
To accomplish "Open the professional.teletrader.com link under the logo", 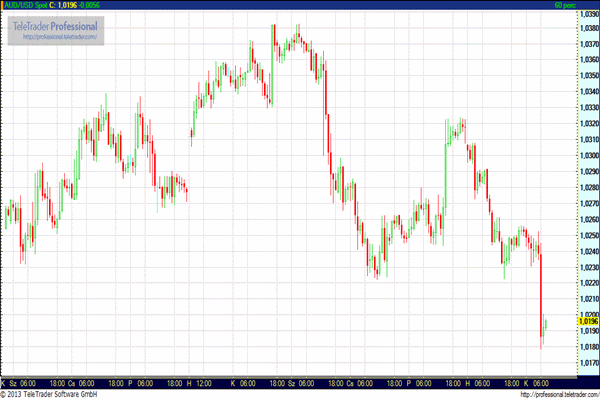I will 60,37.
